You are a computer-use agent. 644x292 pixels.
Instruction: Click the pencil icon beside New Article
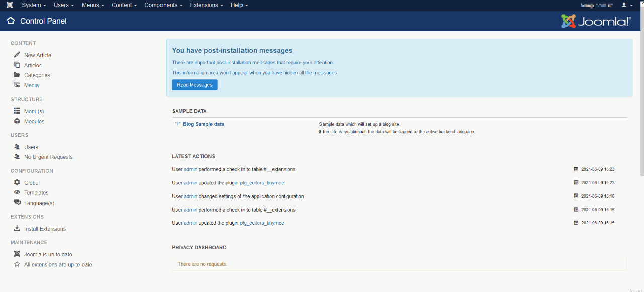coord(17,55)
